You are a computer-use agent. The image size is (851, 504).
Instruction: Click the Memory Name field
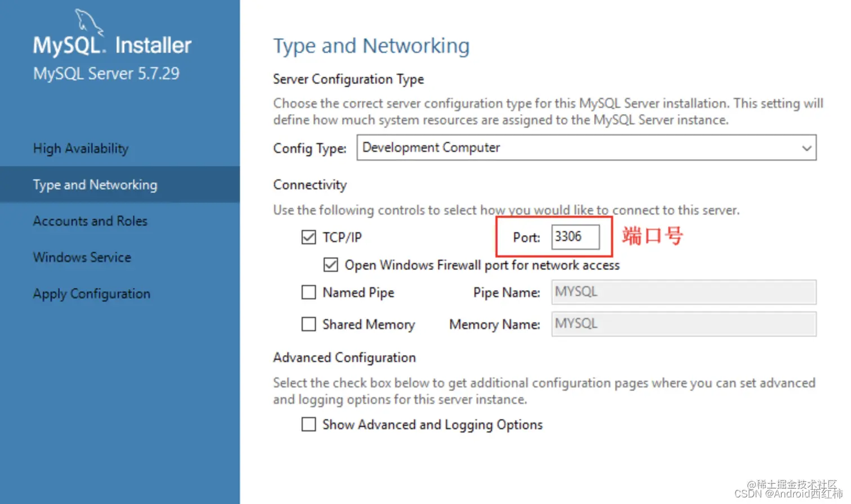[x=684, y=324]
